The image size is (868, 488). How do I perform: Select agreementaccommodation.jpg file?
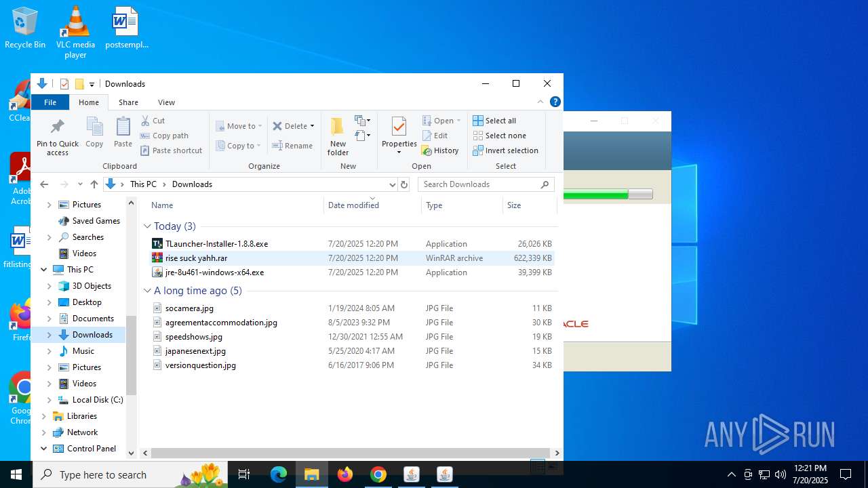[x=352, y=323]
